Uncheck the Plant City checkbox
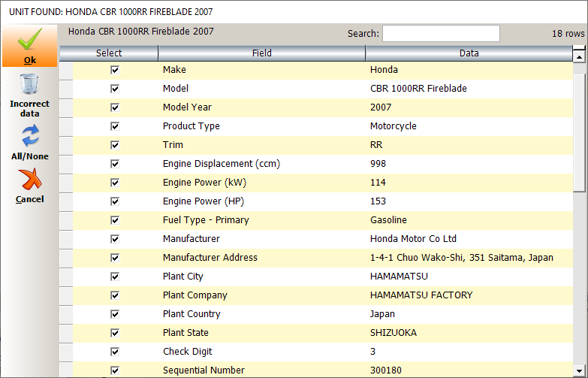The image size is (588, 378). (115, 277)
